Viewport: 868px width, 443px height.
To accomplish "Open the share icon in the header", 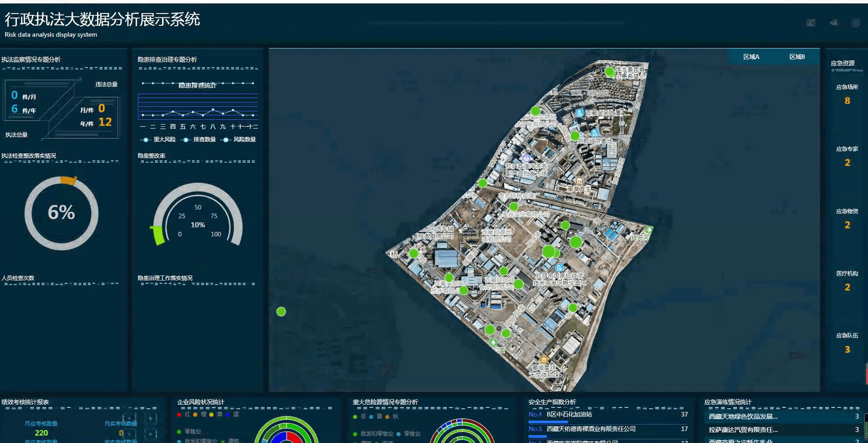I will click(x=834, y=22).
